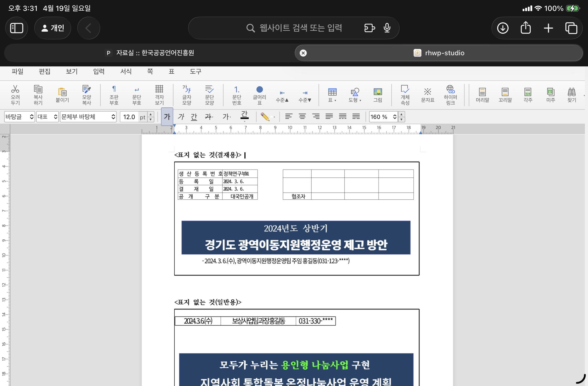
Task: Add a footer (꼬리말)
Action: point(505,95)
